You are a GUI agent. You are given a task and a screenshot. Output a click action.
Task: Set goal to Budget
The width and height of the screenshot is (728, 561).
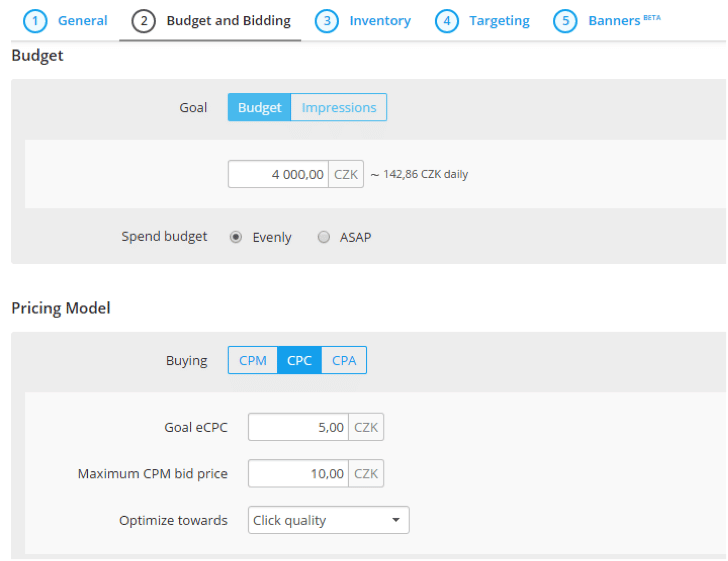pos(259,108)
